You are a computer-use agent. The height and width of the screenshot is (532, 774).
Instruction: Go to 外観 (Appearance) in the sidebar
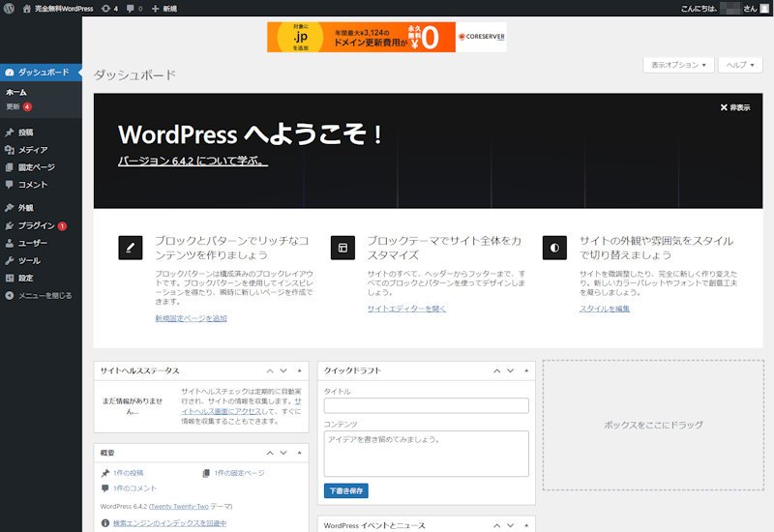click(24, 208)
